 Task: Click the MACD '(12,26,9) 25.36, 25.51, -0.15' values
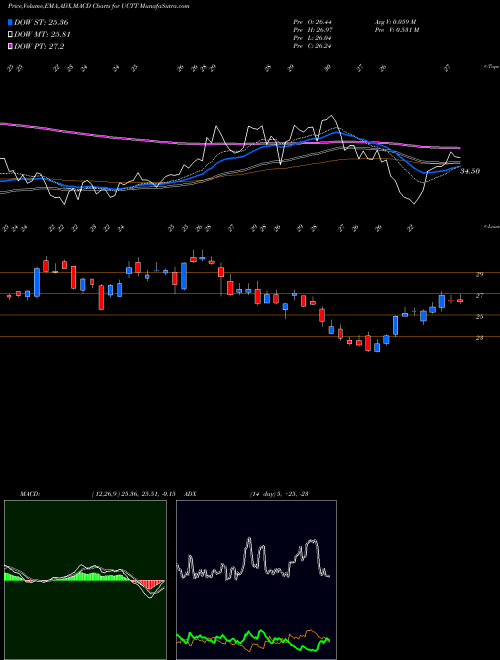(136, 494)
